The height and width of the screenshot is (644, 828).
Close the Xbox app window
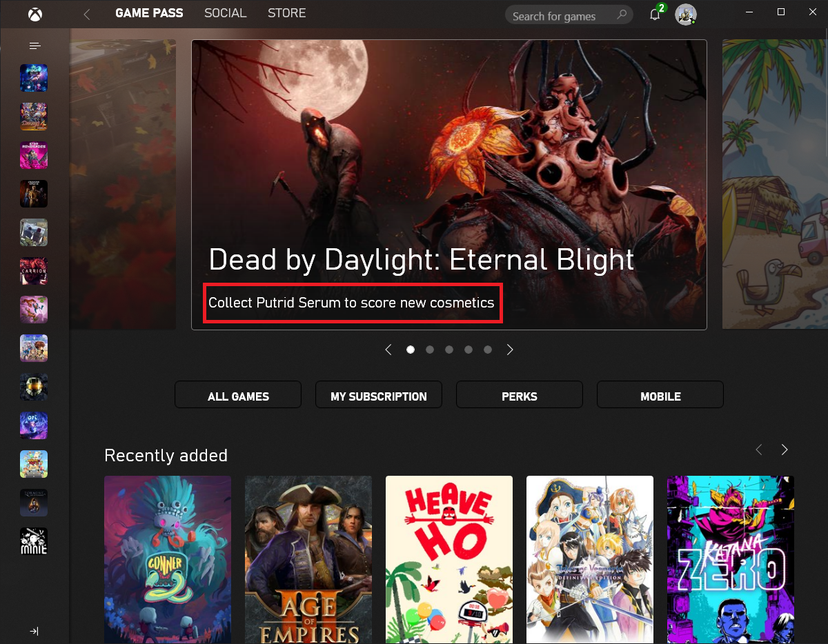click(x=812, y=12)
